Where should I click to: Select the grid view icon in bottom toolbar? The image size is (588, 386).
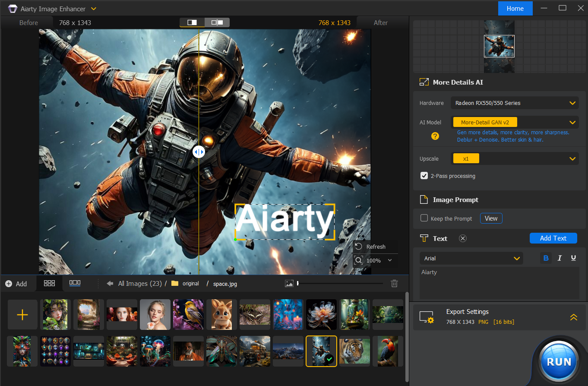(49, 283)
